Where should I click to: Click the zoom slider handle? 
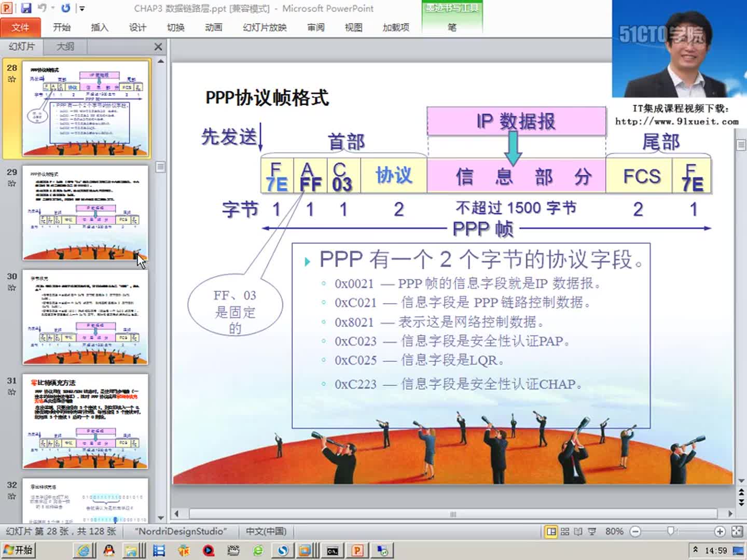tap(671, 531)
